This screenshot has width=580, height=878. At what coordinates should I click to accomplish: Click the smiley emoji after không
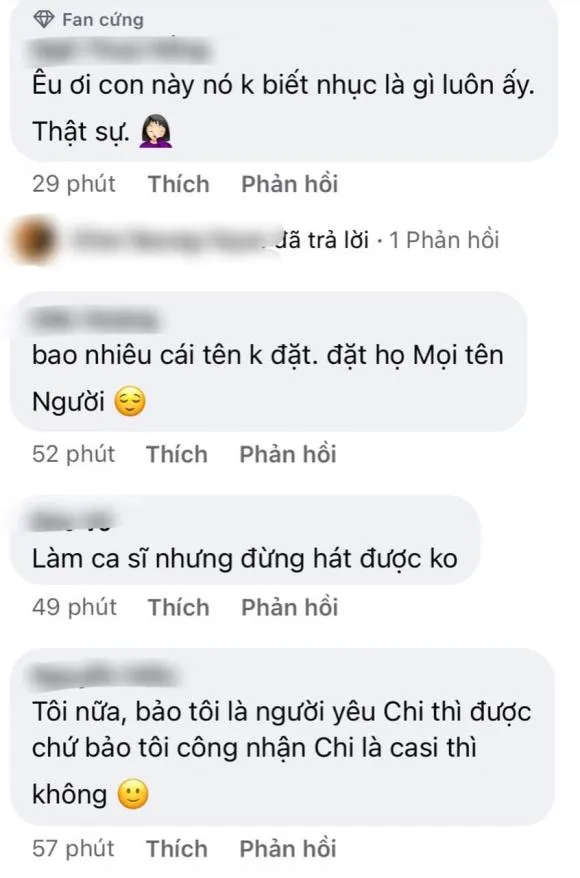(133, 794)
